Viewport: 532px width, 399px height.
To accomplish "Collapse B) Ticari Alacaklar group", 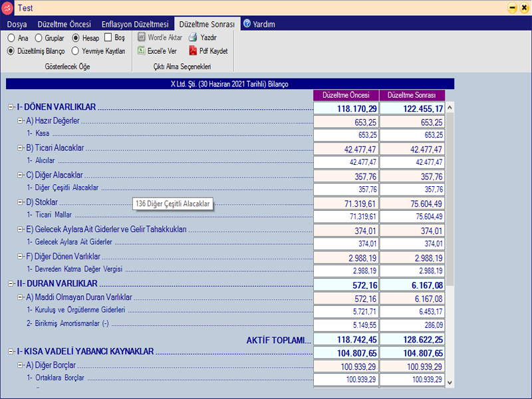I will (x=20, y=148).
